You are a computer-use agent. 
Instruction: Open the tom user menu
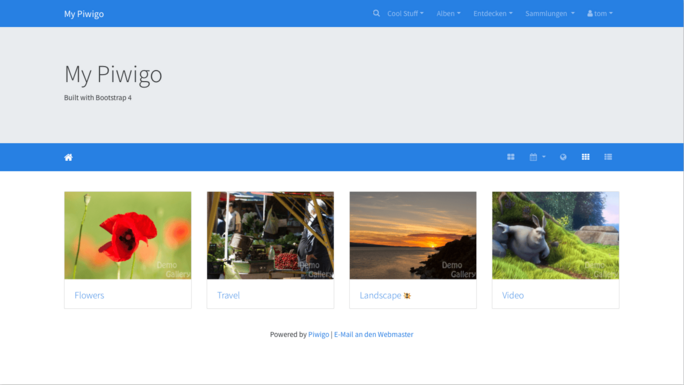[x=600, y=14]
